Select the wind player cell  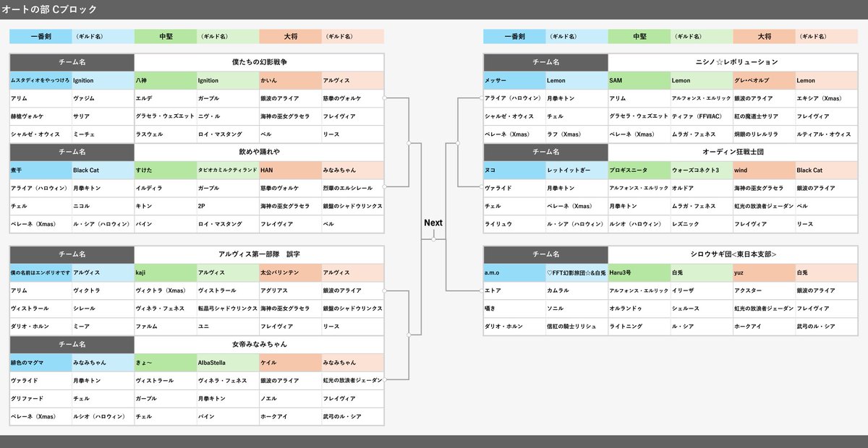pos(764,170)
